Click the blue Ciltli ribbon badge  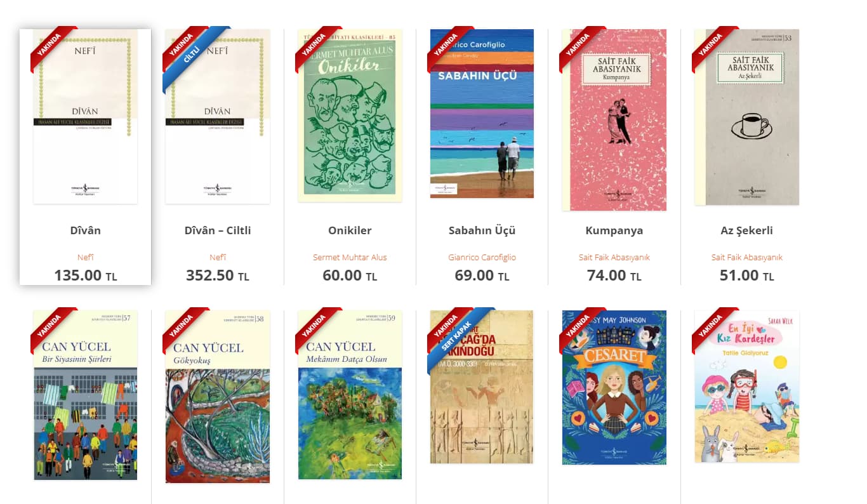click(196, 59)
